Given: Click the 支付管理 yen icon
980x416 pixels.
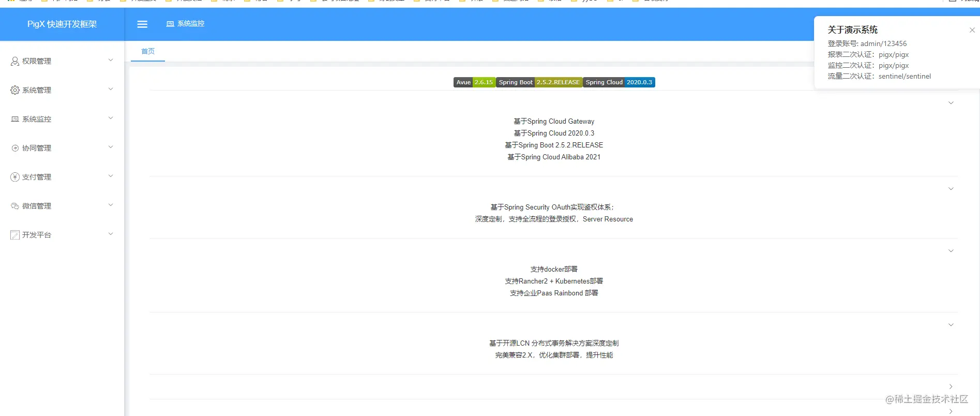Looking at the screenshot, I should tap(15, 177).
